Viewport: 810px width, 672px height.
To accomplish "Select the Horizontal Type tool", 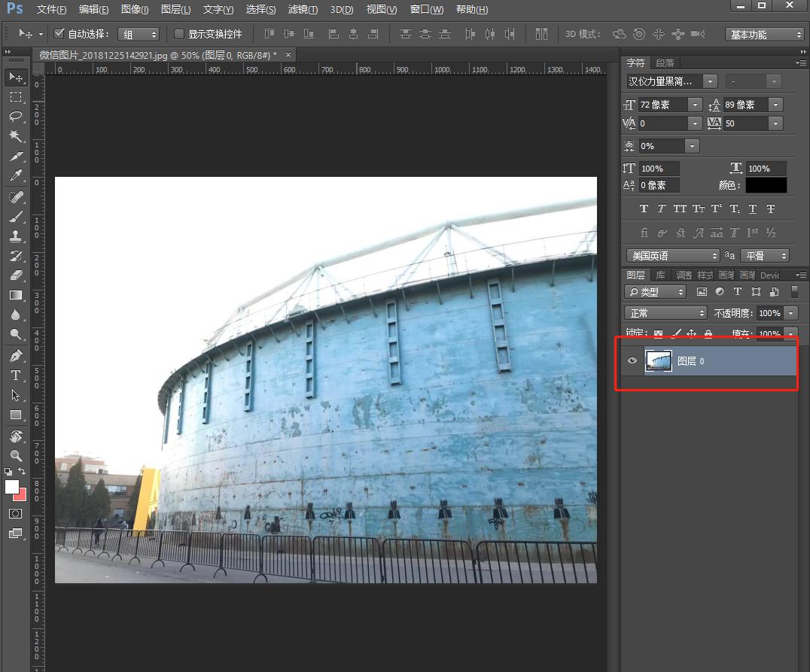I will click(x=15, y=375).
